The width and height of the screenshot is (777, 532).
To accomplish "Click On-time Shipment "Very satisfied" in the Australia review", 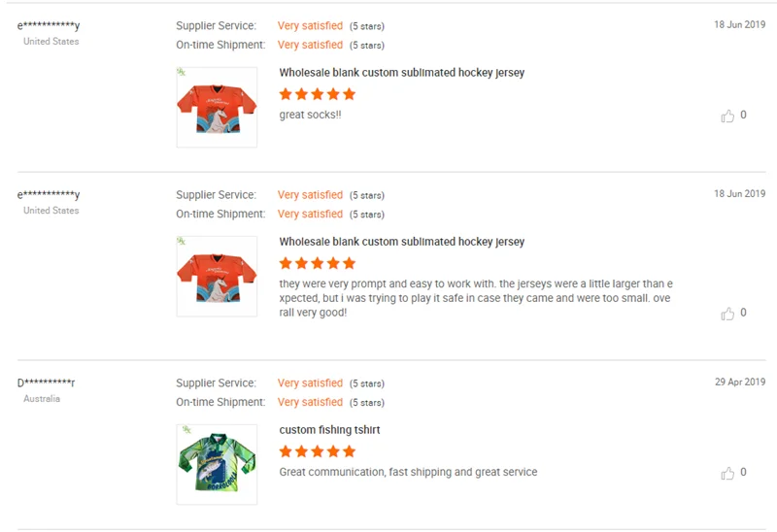I will [x=310, y=402].
